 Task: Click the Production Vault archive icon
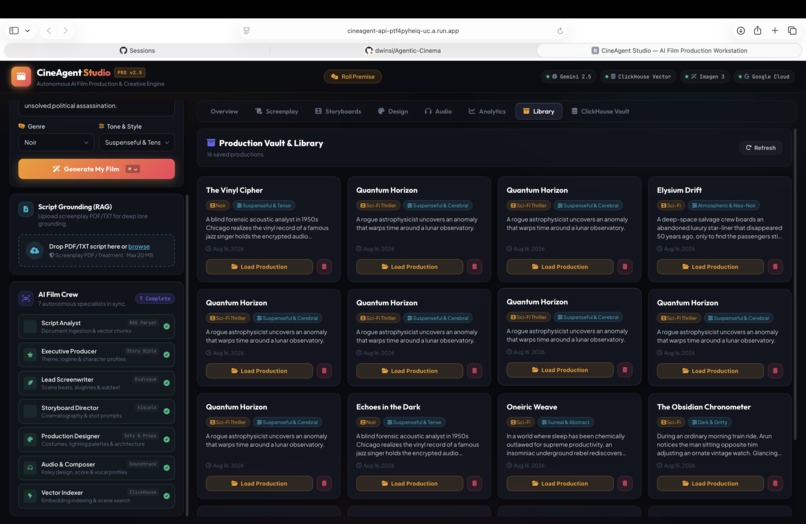211,143
